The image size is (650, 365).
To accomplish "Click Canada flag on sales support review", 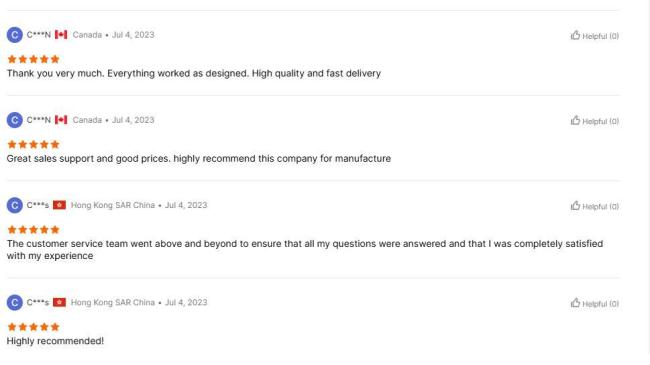I will (61, 120).
